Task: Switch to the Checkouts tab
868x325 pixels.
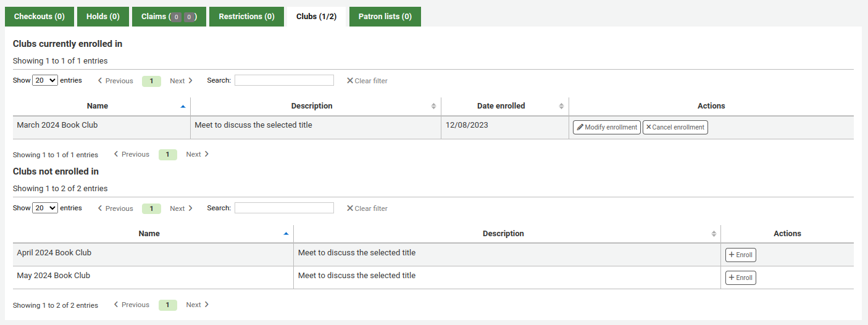Action: pyautogui.click(x=40, y=17)
